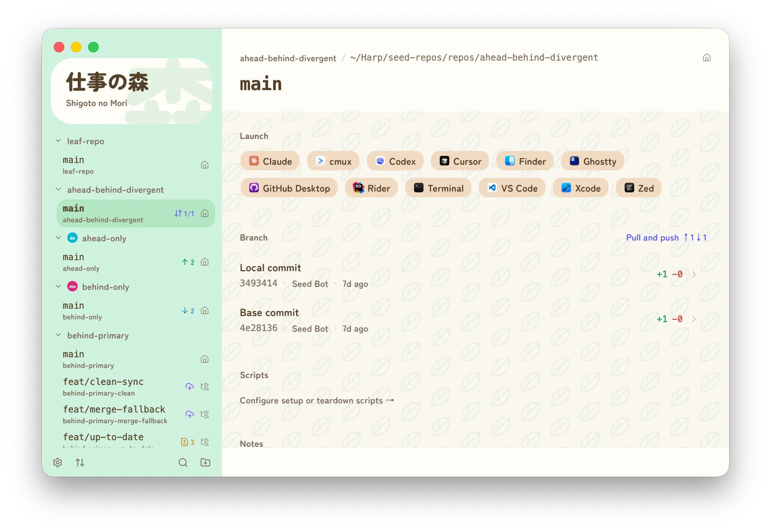Add a repository with the folder-plus icon
The height and width of the screenshot is (532, 771).
[x=205, y=463]
